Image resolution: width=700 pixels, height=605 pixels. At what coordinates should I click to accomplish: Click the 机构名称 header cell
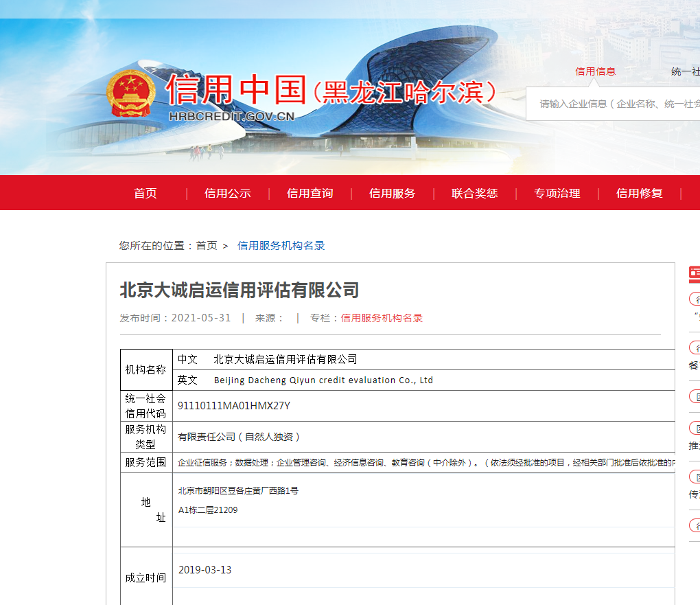coord(146,370)
